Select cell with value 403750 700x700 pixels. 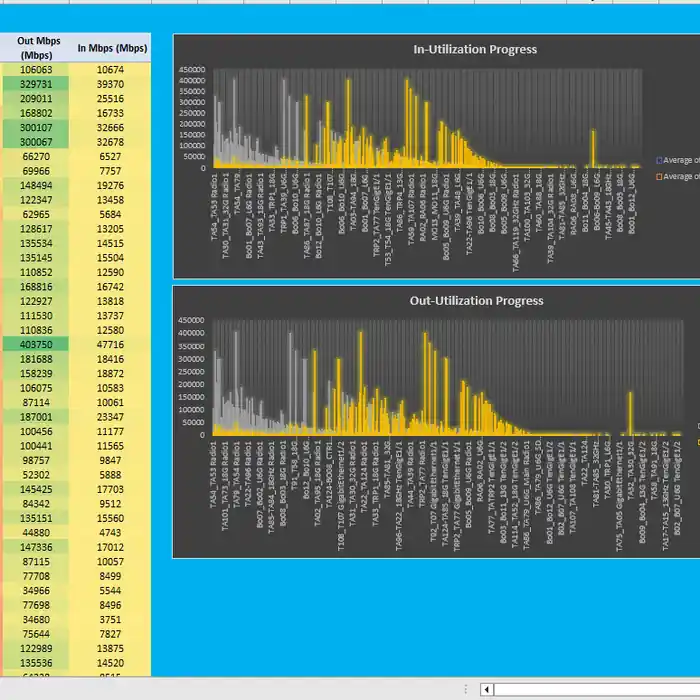pyautogui.click(x=36, y=345)
